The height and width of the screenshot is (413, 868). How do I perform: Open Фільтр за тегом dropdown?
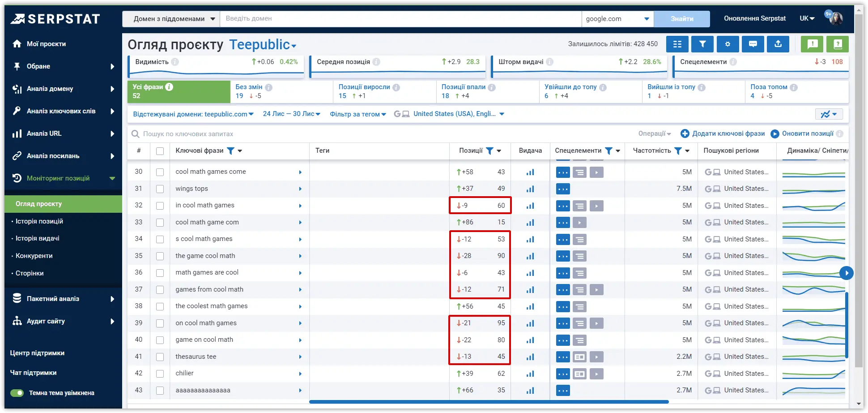tap(358, 114)
